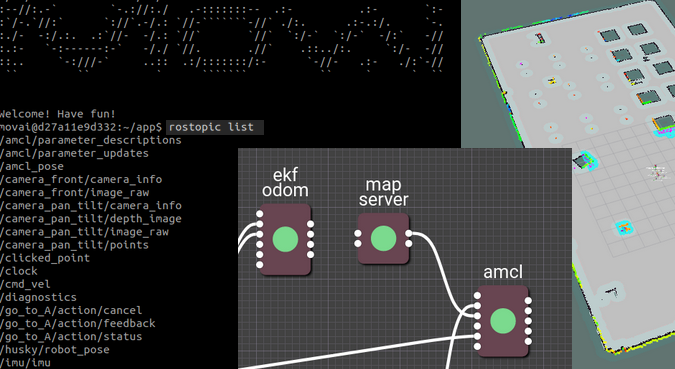Screen dimensions: 675x369
Task: Click the /clicked_point topic line
Action: tap(45, 258)
